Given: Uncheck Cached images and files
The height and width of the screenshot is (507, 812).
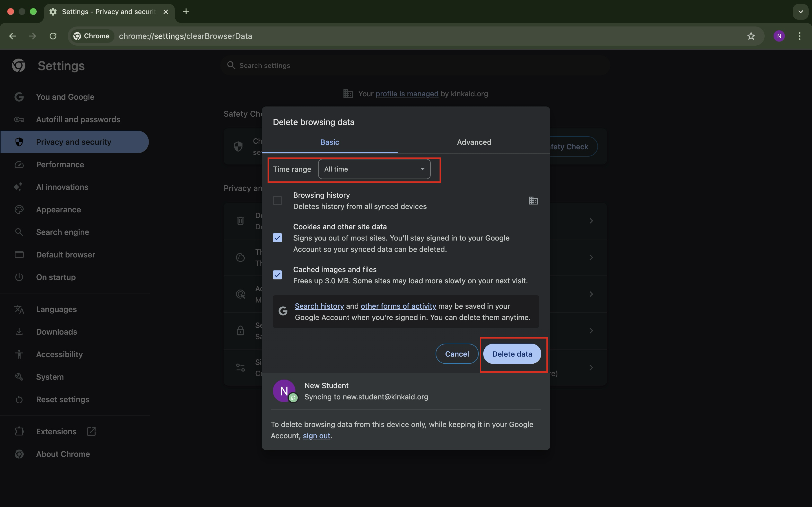Looking at the screenshot, I should (277, 275).
